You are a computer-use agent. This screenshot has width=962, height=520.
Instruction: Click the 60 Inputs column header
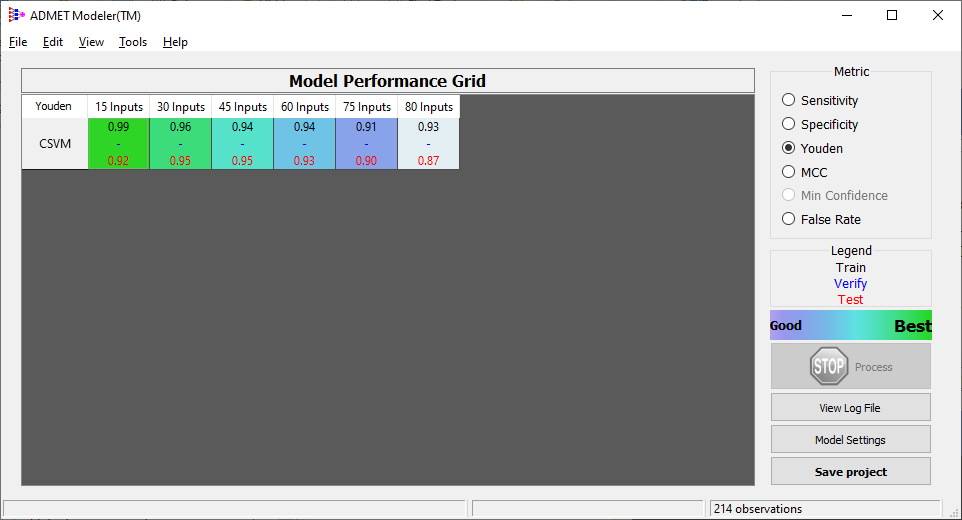[304, 107]
